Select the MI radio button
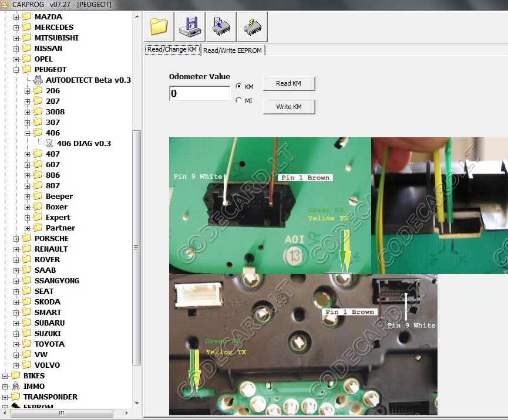The image size is (508, 420). (x=238, y=100)
